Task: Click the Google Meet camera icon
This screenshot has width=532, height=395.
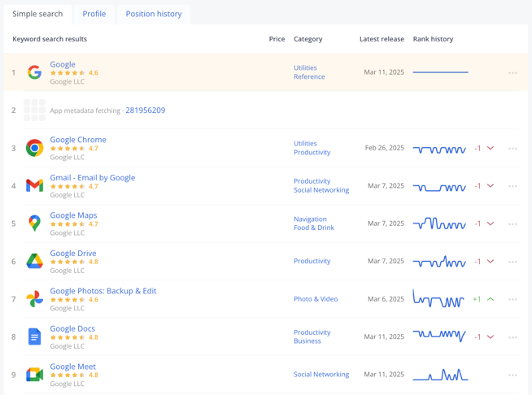Action: (35, 375)
